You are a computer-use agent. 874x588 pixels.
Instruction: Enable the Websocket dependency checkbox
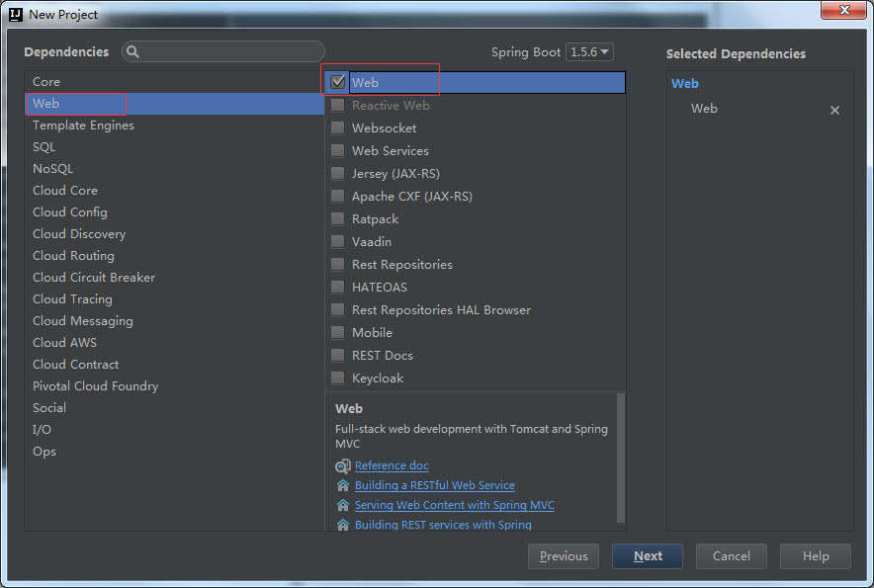pos(338,128)
